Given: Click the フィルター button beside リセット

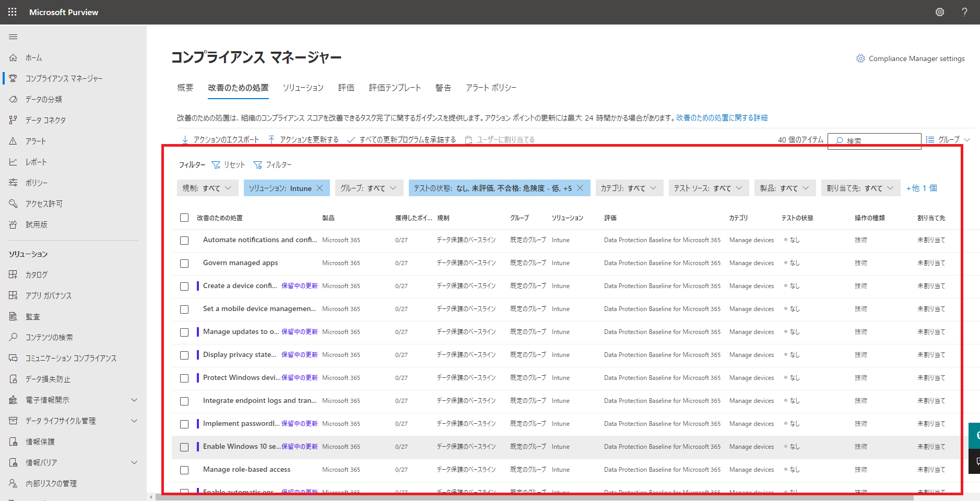Looking at the screenshot, I should (x=273, y=165).
